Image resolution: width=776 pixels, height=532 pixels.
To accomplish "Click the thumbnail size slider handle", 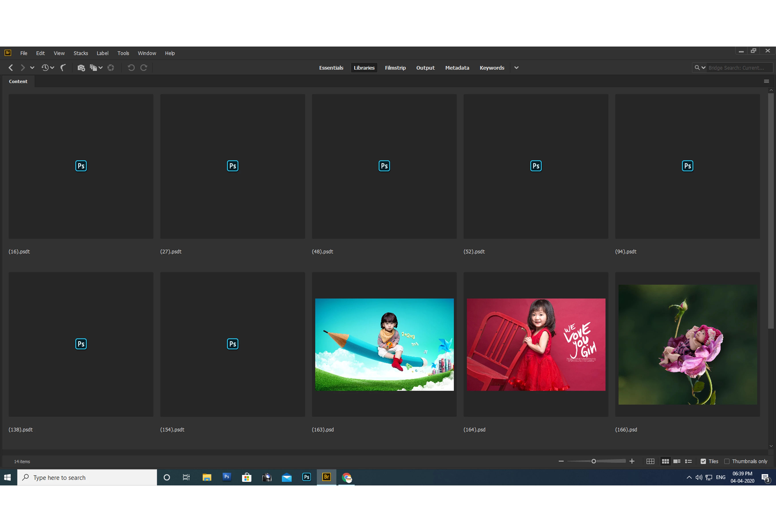I will click(x=594, y=461).
